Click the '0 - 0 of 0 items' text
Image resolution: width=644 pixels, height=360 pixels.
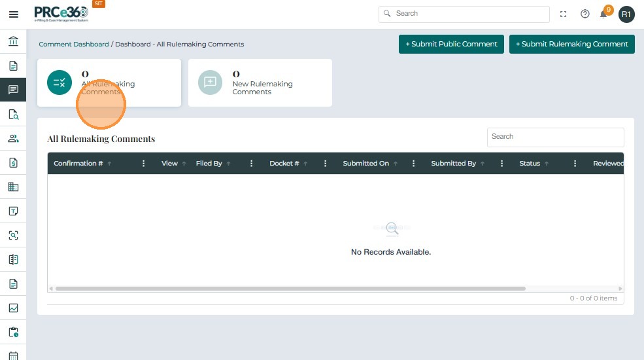click(594, 298)
